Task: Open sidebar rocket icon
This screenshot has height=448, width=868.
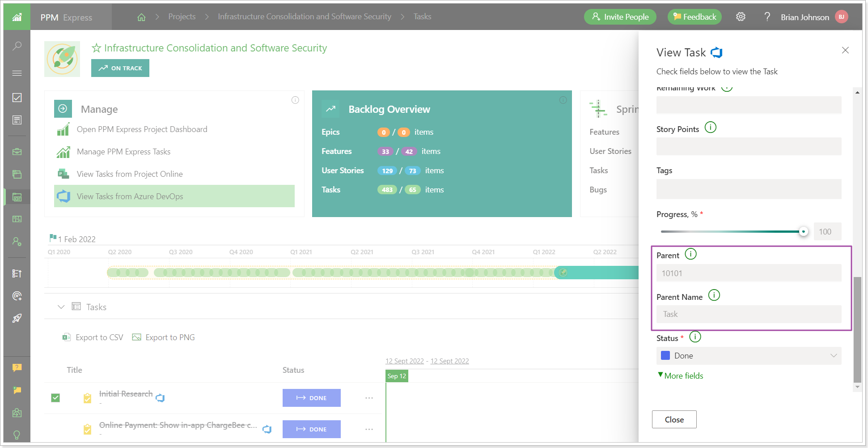Action: (17, 318)
